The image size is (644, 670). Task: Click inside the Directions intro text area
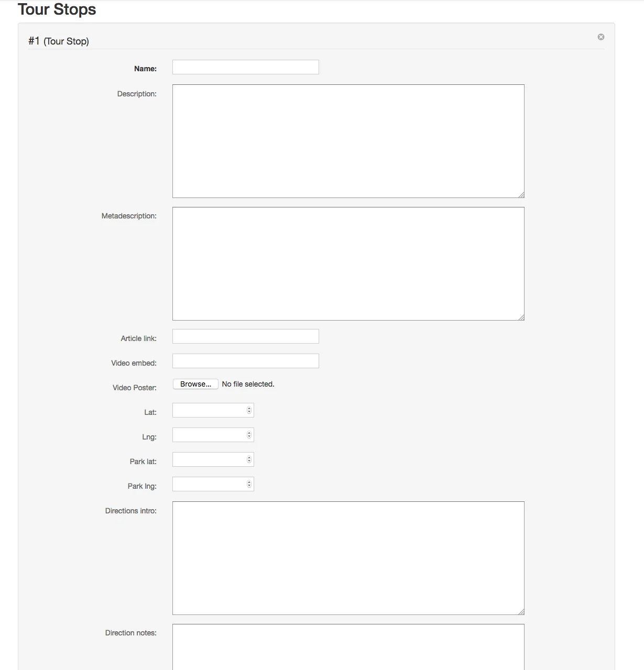click(x=348, y=558)
